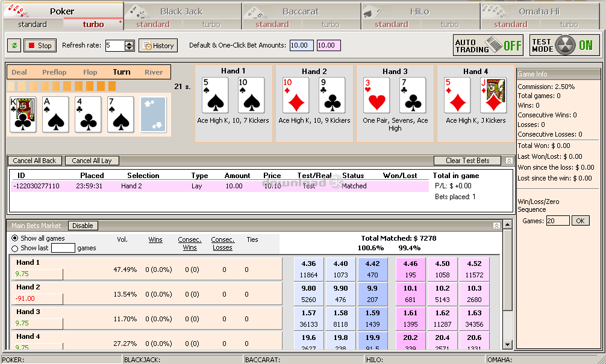Select the Show last games radio button
606x364 pixels.
15,248
